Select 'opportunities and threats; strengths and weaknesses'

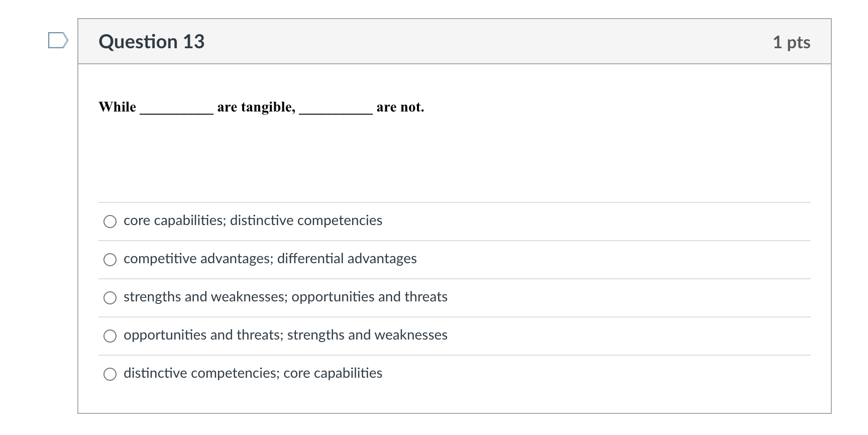110,336
